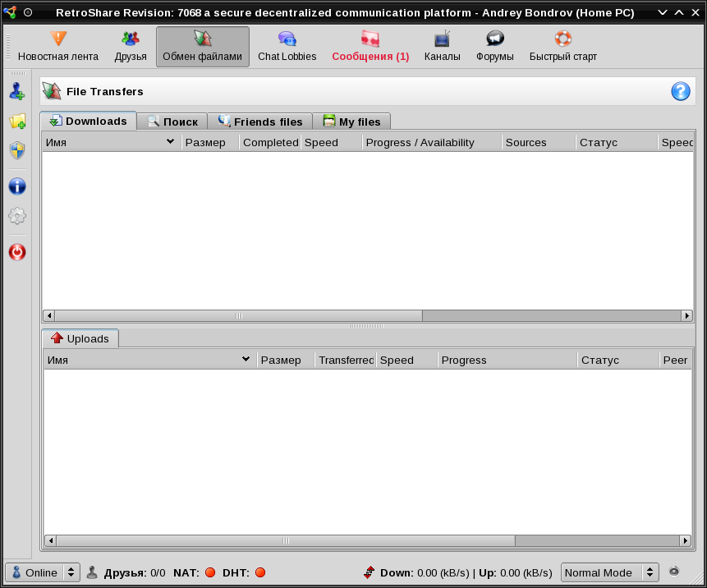Screen dimensions: 707x588
Task: Open Chat Lobbies
Action: coord(287,47)
